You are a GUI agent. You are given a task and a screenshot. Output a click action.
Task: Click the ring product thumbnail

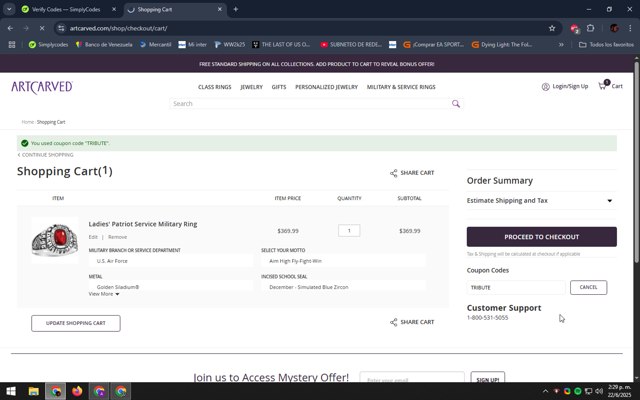(55, 241)
